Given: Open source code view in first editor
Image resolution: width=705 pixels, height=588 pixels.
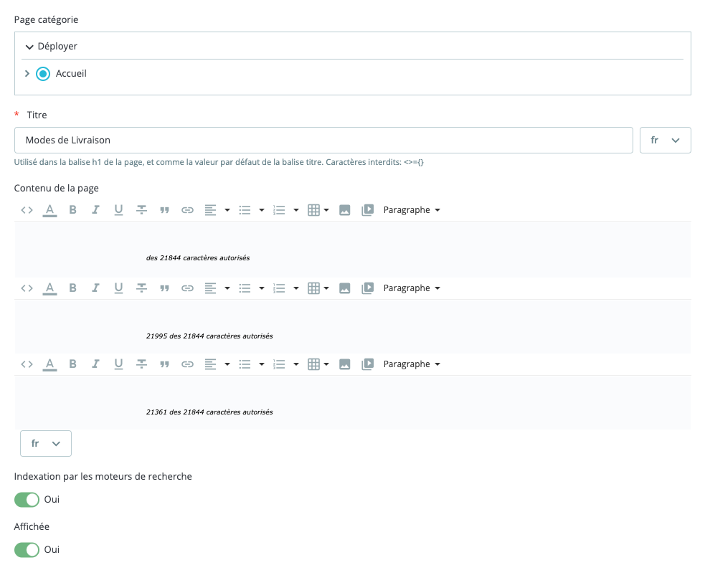Looking at the screenshot, I should [27, 210].
